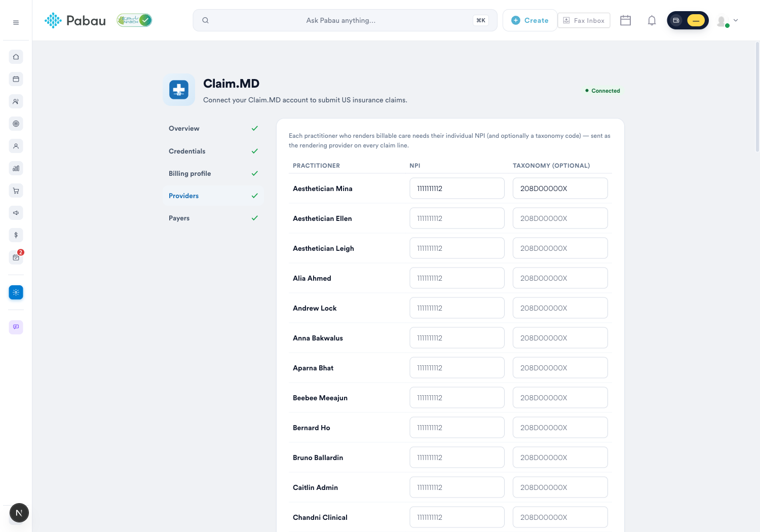Image resolution: width=760 pixels, height=532 pixels.
Task: Open the megaphone marketing sidebar icon
Action: 16,213
